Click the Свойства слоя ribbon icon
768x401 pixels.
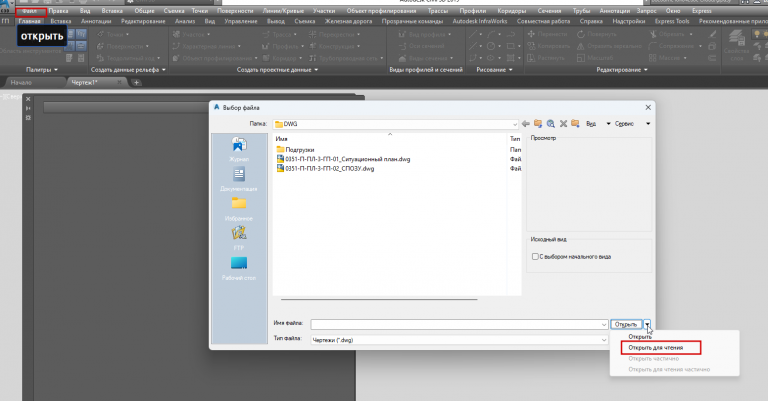737,45
